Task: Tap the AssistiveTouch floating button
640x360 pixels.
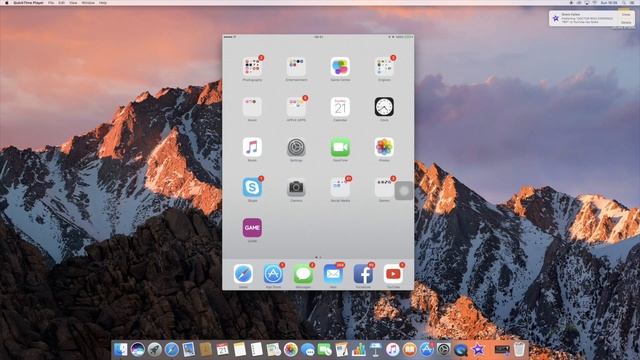Action: coord(404,191)
